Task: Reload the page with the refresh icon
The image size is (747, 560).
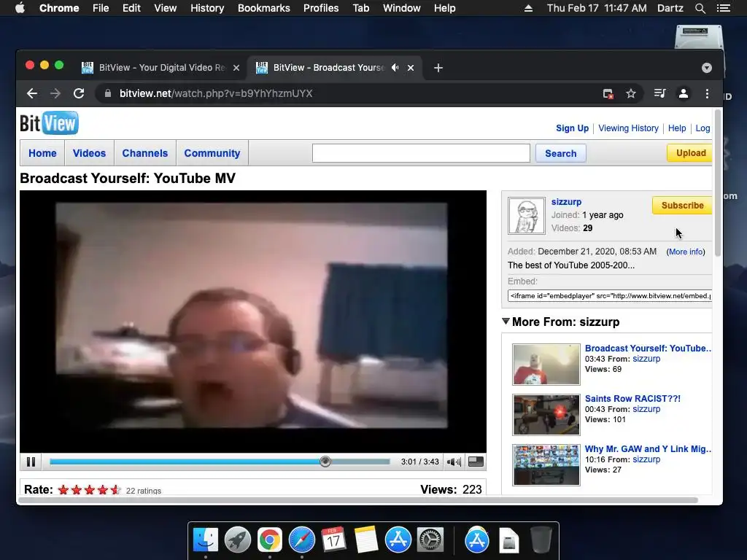Action: click(x=79, y=93)
